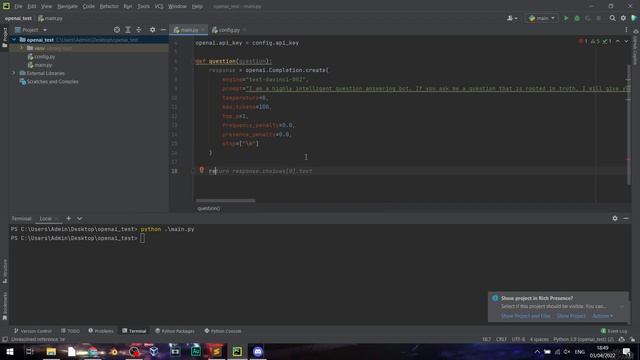
Task: Click the inspections error count widget
Action: (x=595, y=41)
